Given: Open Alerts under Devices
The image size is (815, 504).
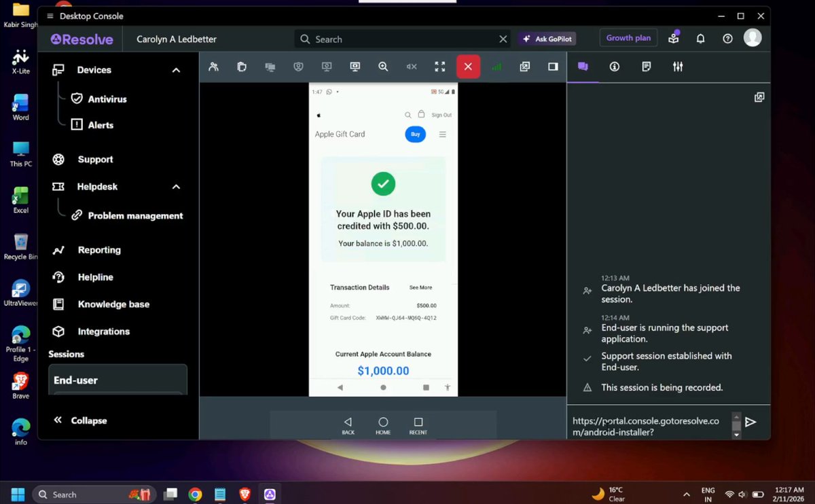Looking at the screenshot, I should (x=92, y=125).
